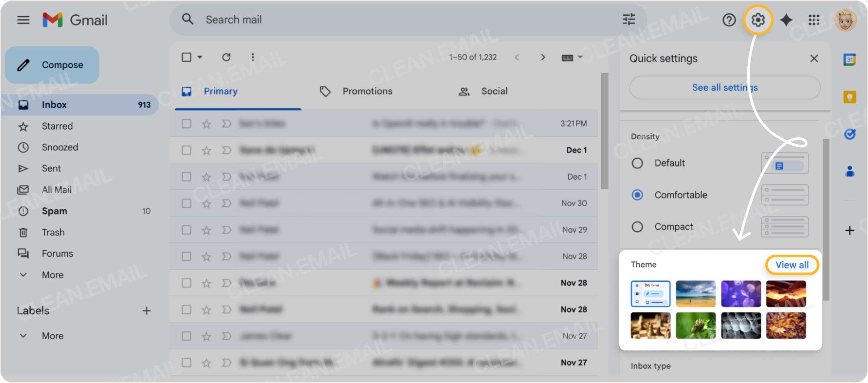Viewport: 868px width, 383px height.
Task: Go to the next page of emails
Action: tap(542, 57)
